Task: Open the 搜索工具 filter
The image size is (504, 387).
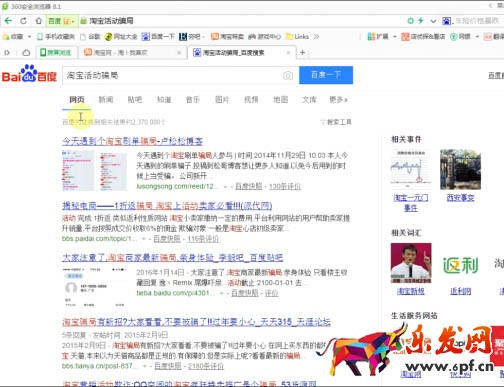Action: [x=336, y=122]
